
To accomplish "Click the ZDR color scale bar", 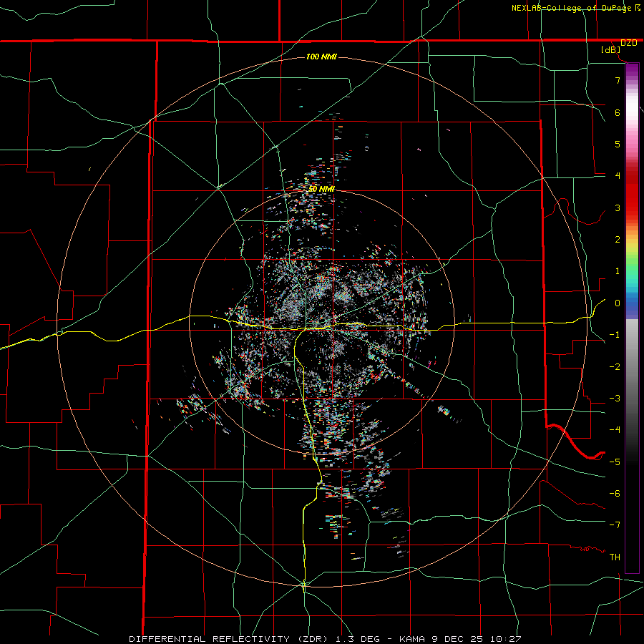I will pos(632,318).
